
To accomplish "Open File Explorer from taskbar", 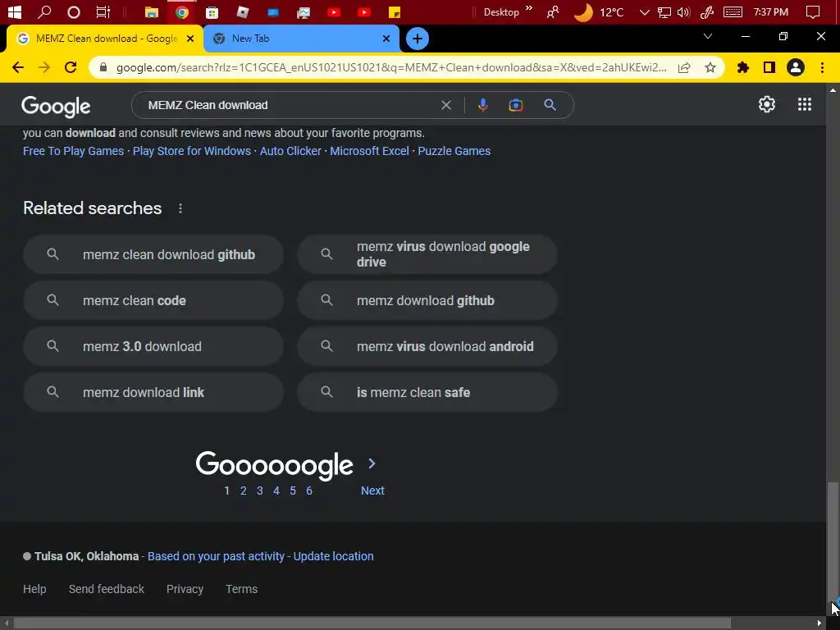I will pyautogui.click(x=152, y=11).
